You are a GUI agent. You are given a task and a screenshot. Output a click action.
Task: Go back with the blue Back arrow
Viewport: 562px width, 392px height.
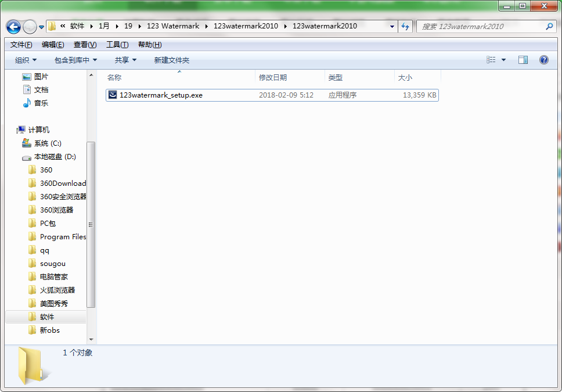pyautogui.click(x=13, y=27)
